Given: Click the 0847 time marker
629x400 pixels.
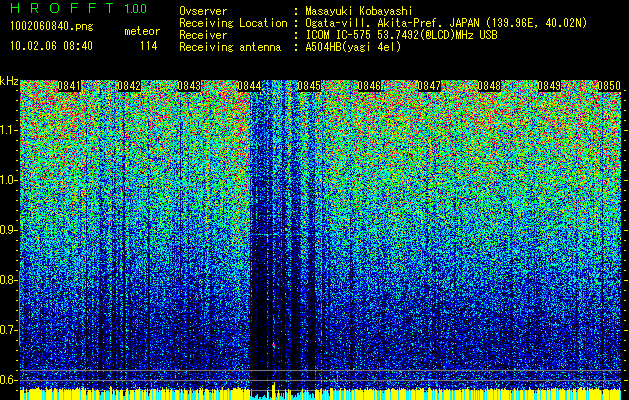Looking at the screenshot, I should 429,86.
